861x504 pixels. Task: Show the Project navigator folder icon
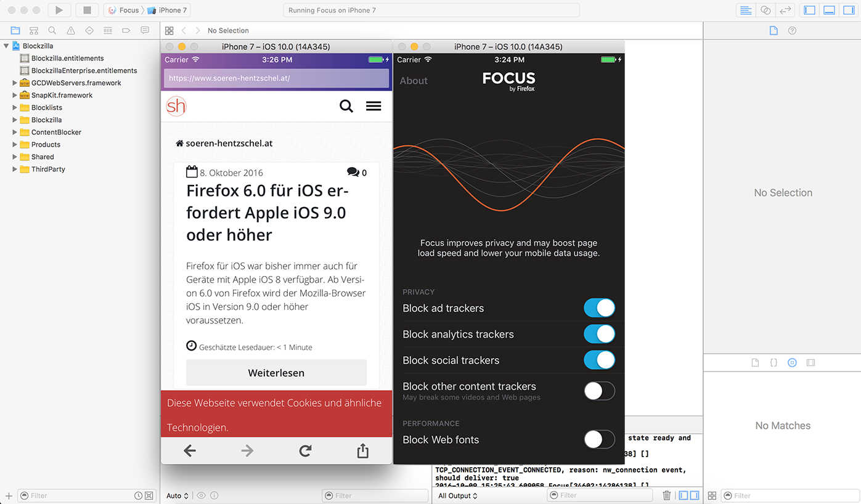click(15, 30)
